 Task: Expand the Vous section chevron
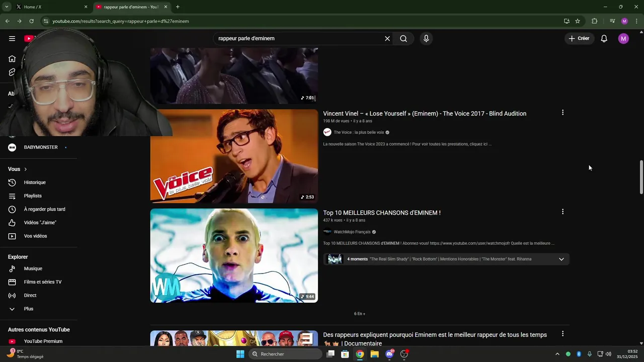(25, 169)
